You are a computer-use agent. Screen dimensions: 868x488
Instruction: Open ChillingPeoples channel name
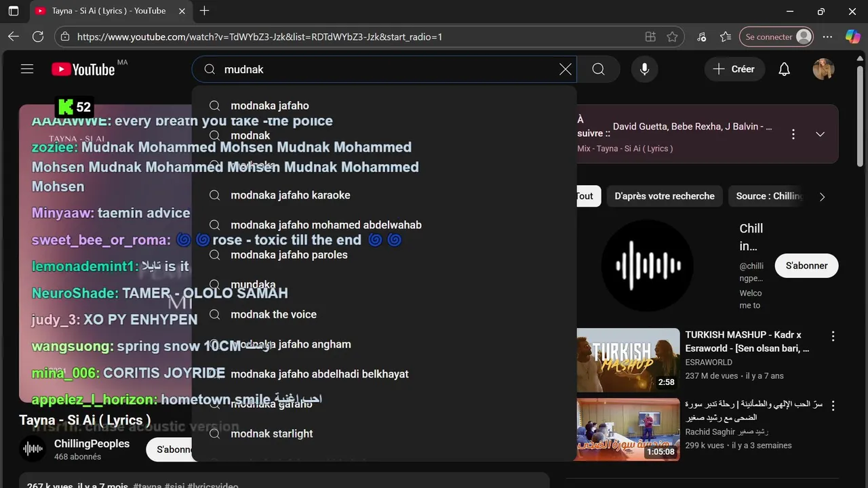[92, 443]
